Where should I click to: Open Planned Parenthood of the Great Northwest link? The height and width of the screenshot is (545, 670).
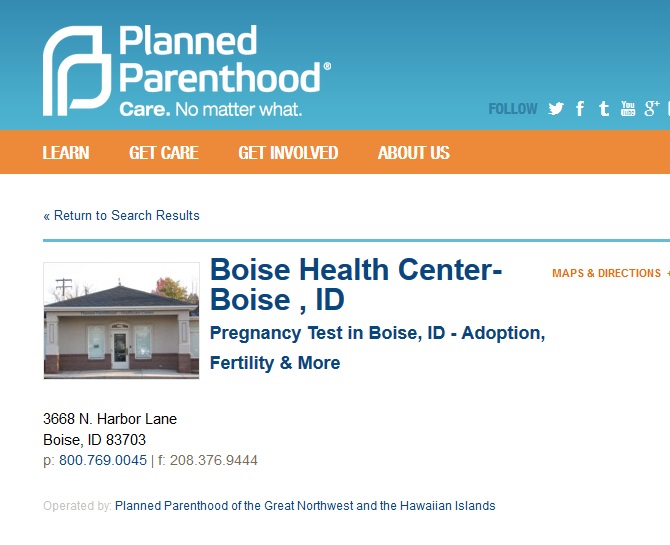[305, 506]
